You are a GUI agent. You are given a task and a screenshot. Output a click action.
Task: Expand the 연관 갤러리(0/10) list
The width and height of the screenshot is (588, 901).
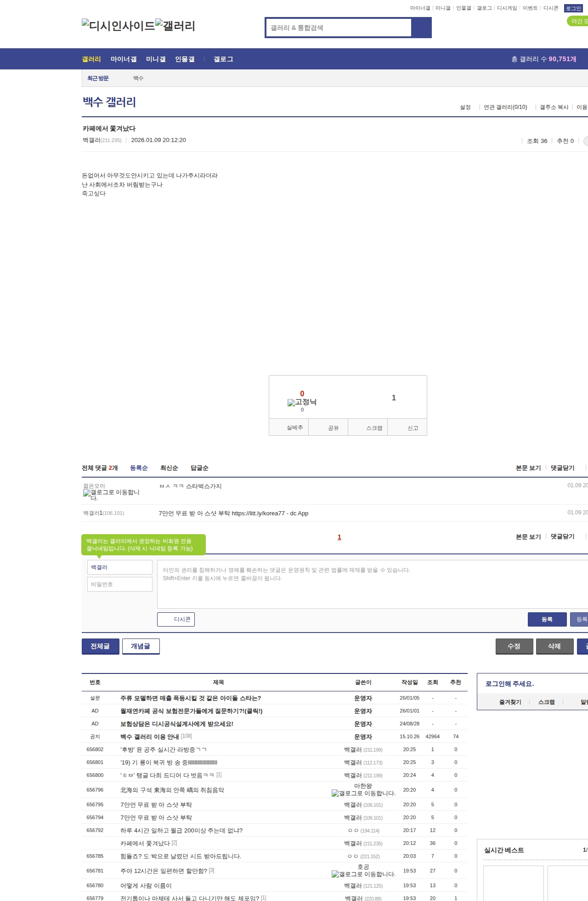505,107
